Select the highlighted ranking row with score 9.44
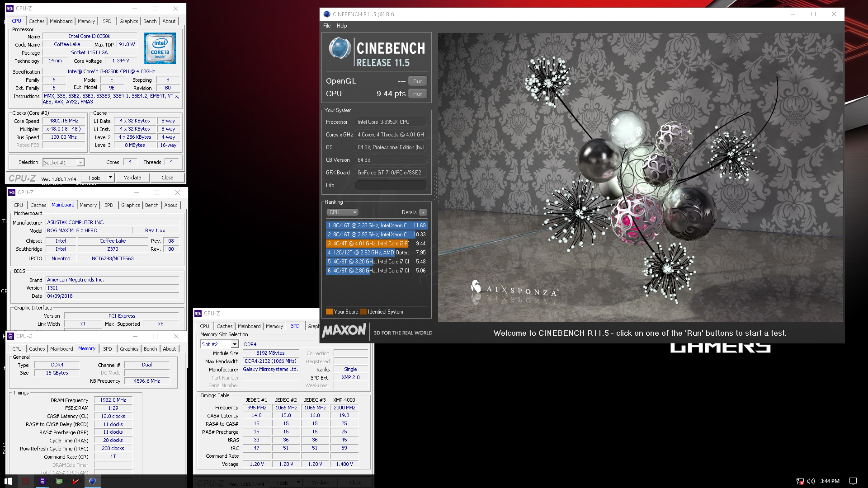Screen dimensions: 868x488 click(376, 244)
